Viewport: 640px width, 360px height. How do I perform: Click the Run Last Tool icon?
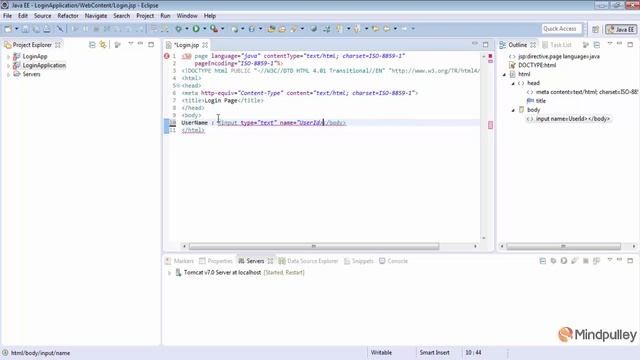[214, 29]
